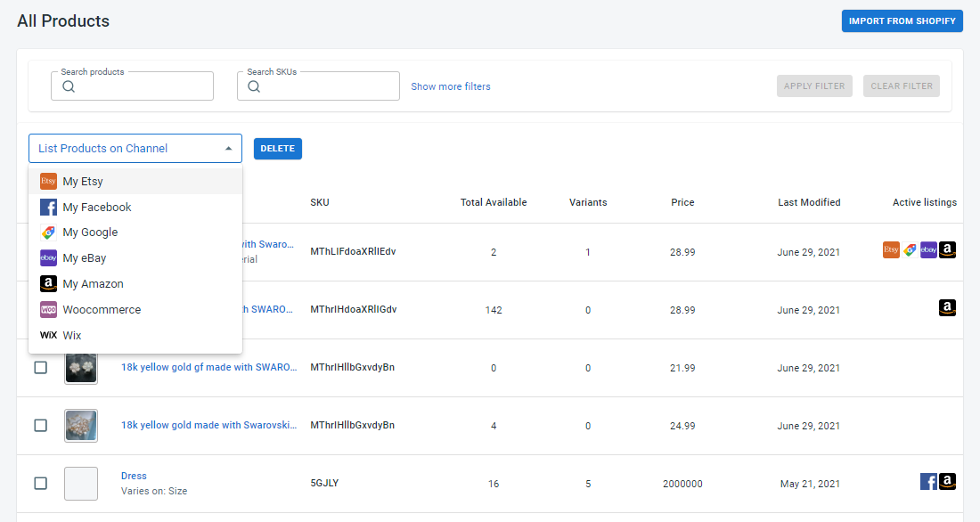Click the eBay icon in the channel dropdown
The height and width of the screenshot is (522, 980).
pyautogui.click(x=48, y=258)
